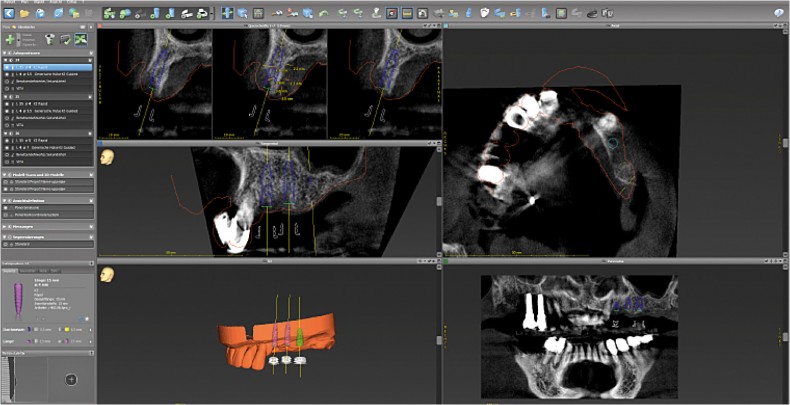
Task: Select the Implantat tab in bottom-left panel
Action: point(10,271)
